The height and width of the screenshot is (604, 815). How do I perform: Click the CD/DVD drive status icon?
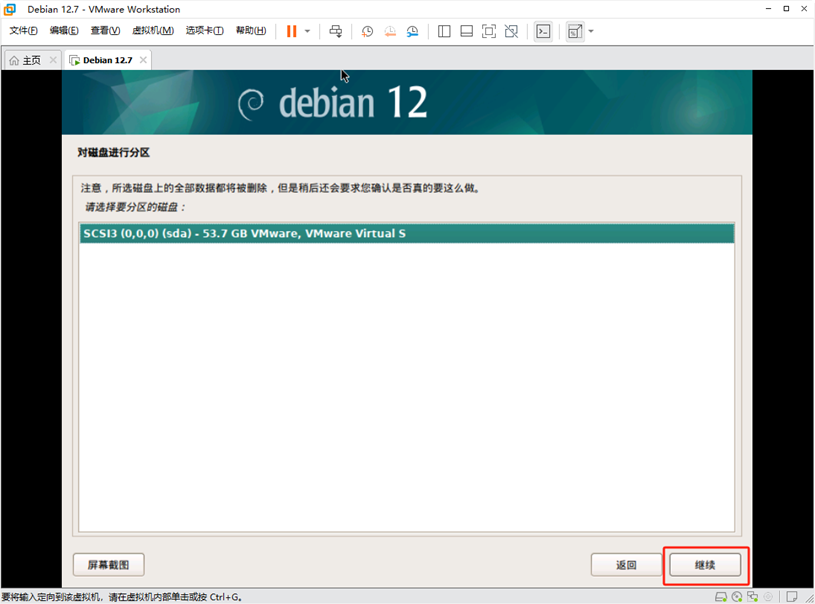coord(737,597)
